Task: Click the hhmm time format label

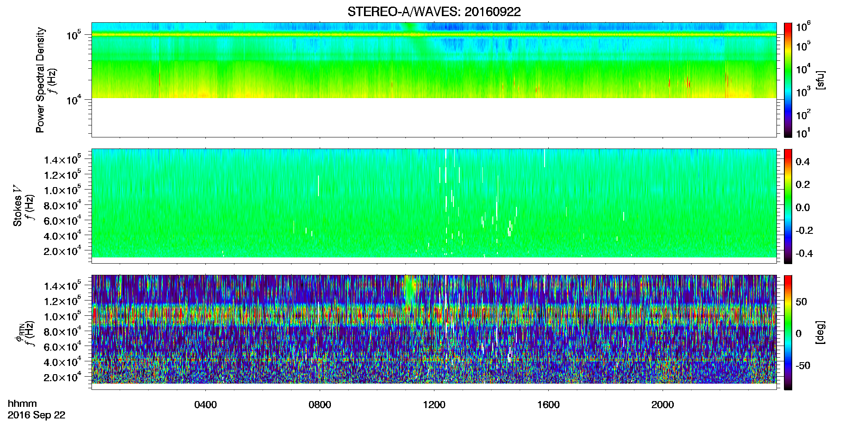Action: click(22, 404)
